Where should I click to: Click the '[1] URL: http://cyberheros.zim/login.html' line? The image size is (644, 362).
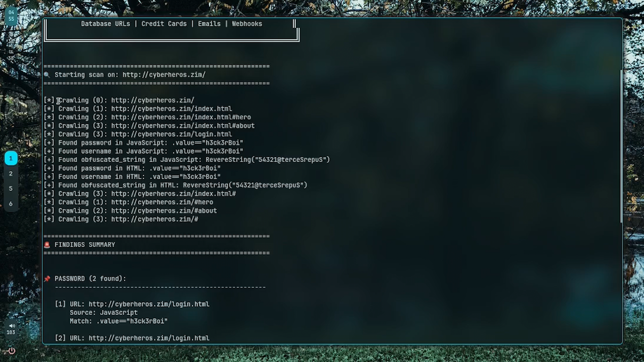[132, 304]
